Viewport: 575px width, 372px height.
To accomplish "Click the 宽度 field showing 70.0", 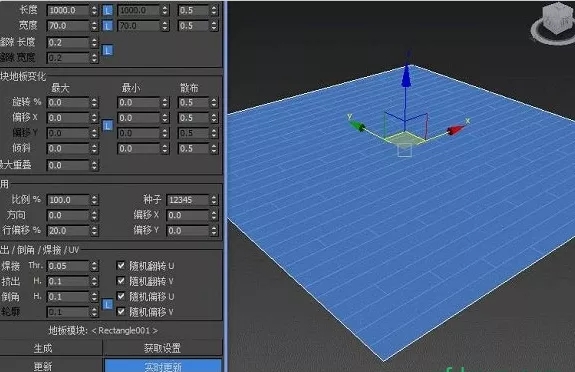I will (68, 26).
